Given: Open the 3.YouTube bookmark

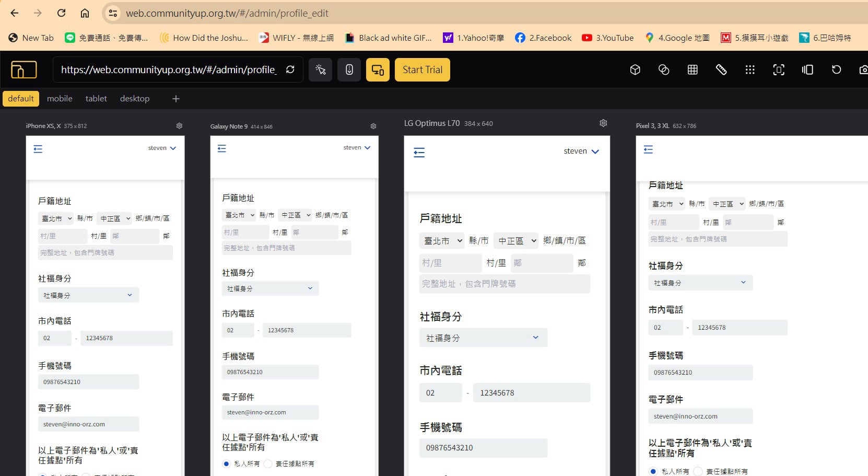Looking at the screenshot, I should coord(608,38).
